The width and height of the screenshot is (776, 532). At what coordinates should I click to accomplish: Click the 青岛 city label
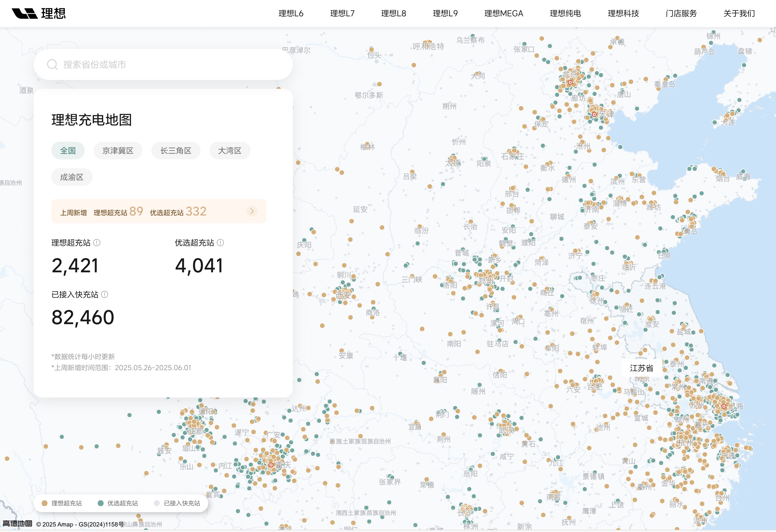690,231
